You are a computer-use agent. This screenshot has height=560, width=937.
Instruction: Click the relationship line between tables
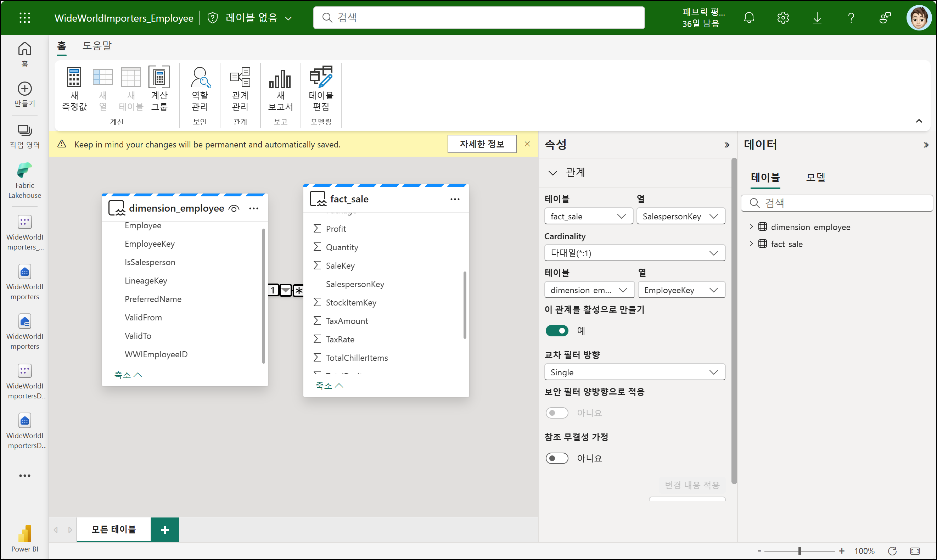286,290
